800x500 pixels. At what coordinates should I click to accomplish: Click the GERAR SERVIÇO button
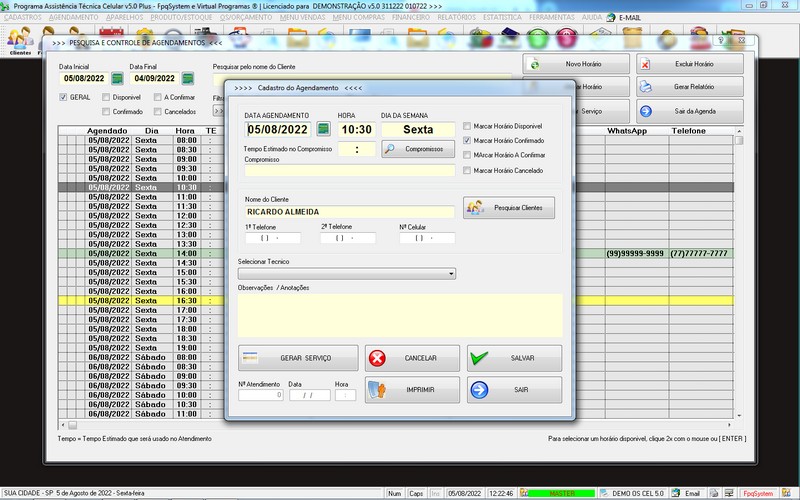click(x=298, y=358)
